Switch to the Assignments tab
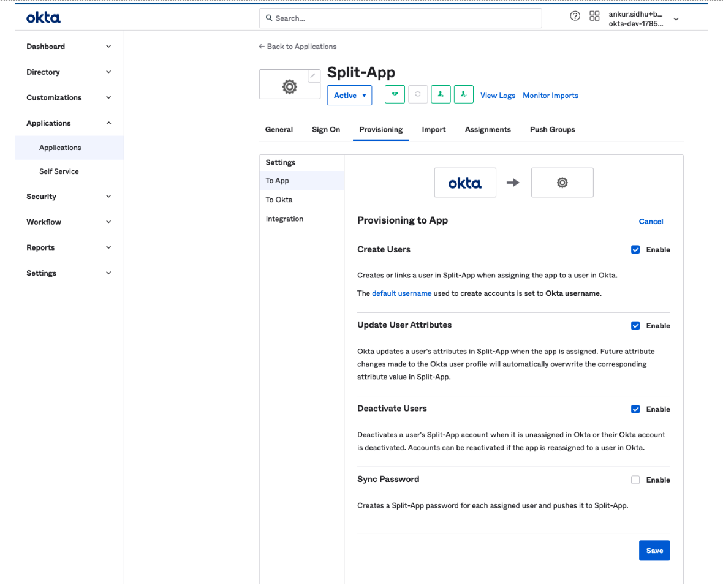Image resolution: width=723 pixels, height=588 pixels. click(488, 130)
